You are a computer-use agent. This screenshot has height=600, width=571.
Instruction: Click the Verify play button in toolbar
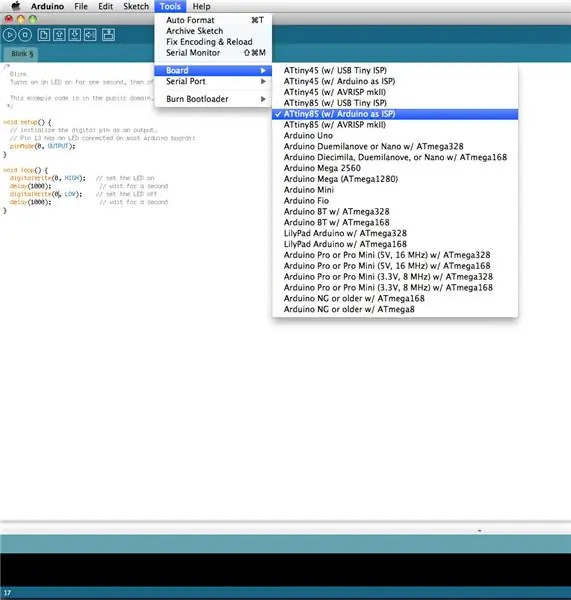(x=10, y=35)
